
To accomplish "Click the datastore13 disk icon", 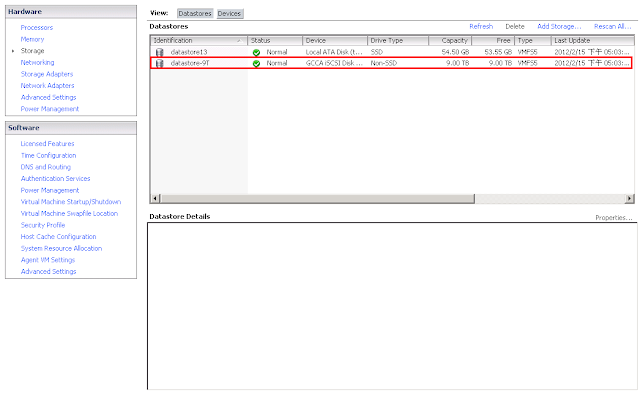I will pos(160,52).
